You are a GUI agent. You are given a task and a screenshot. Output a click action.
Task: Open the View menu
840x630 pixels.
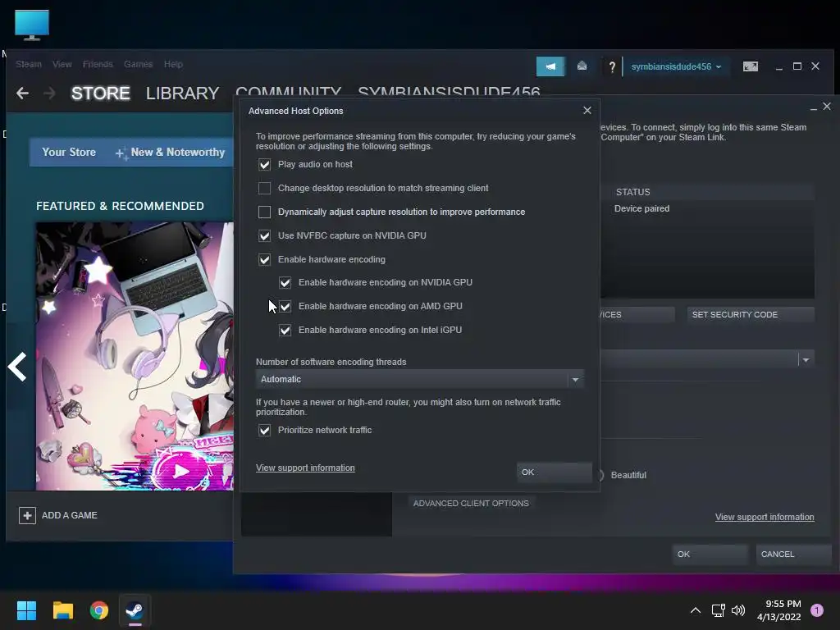[x=62, y=64]
